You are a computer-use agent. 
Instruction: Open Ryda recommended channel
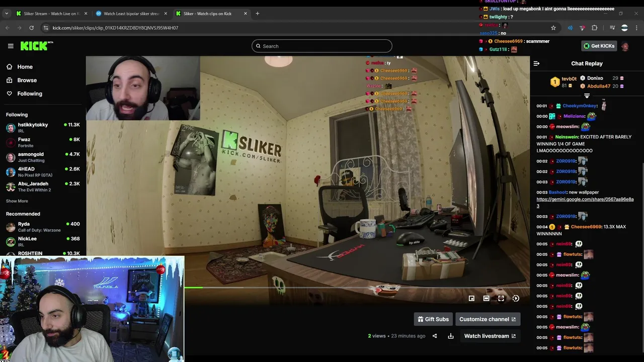43,227
